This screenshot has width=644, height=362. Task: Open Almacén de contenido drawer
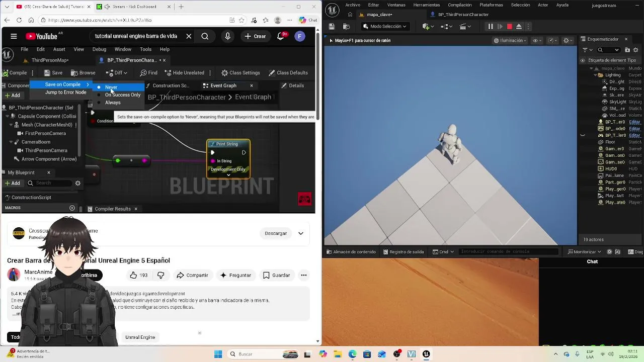coord(351,252)
